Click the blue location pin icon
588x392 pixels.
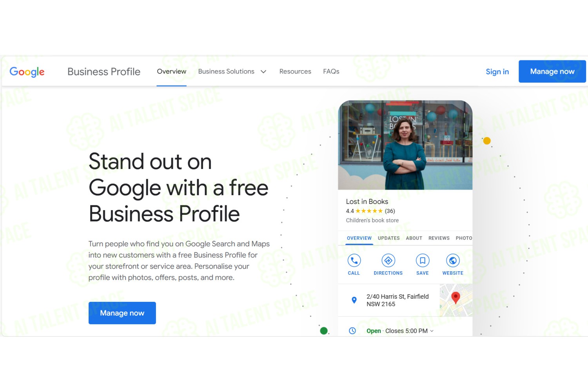pyautogui.click(x=354, y=300)
